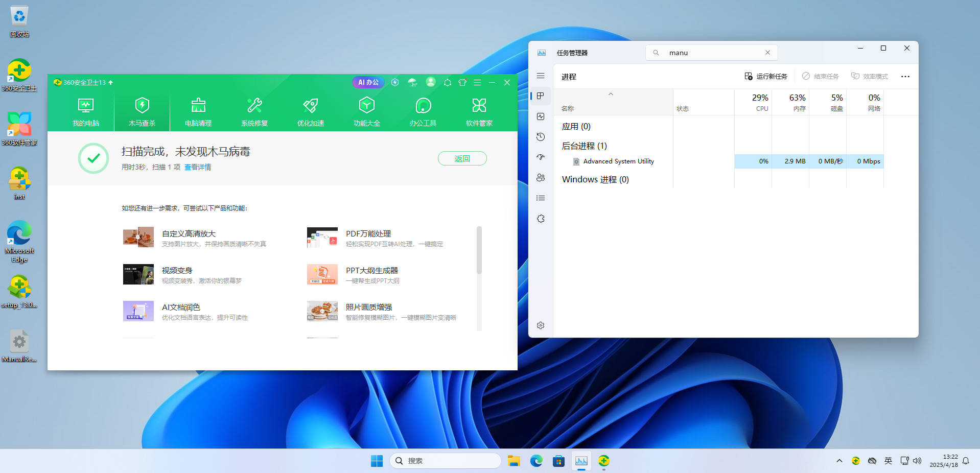
Task: Open Microsoft Store from taskbar
Action: tap(558, 461)
